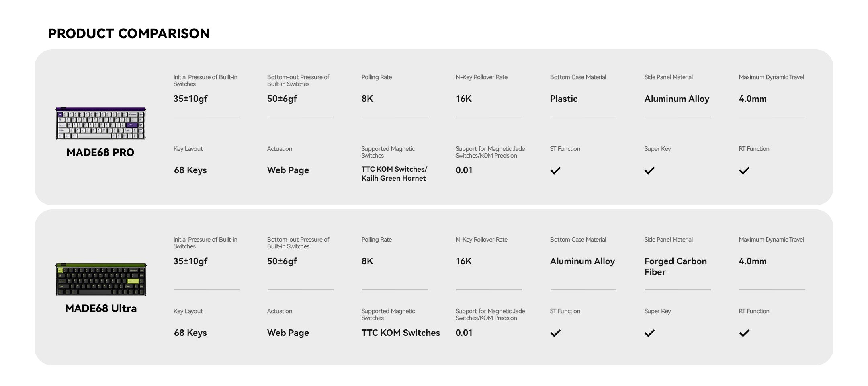Click the MADE68 PRO Super Key checkmark
Image resolution: width=868 pixels, height=386 pixels.
point(649,171)
